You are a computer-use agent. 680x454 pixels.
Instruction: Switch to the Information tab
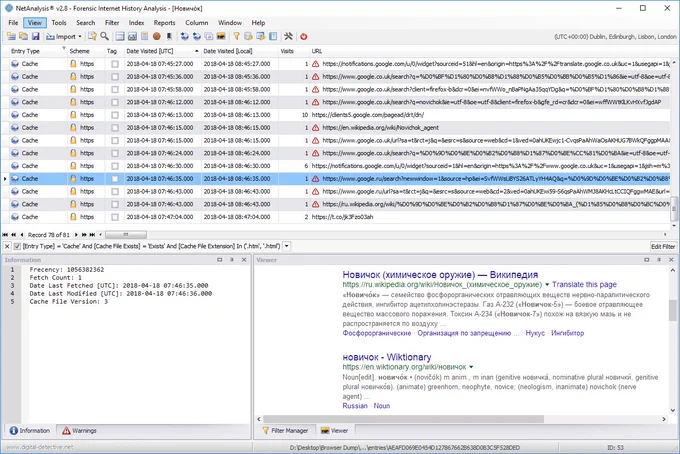tap(30, 431)
